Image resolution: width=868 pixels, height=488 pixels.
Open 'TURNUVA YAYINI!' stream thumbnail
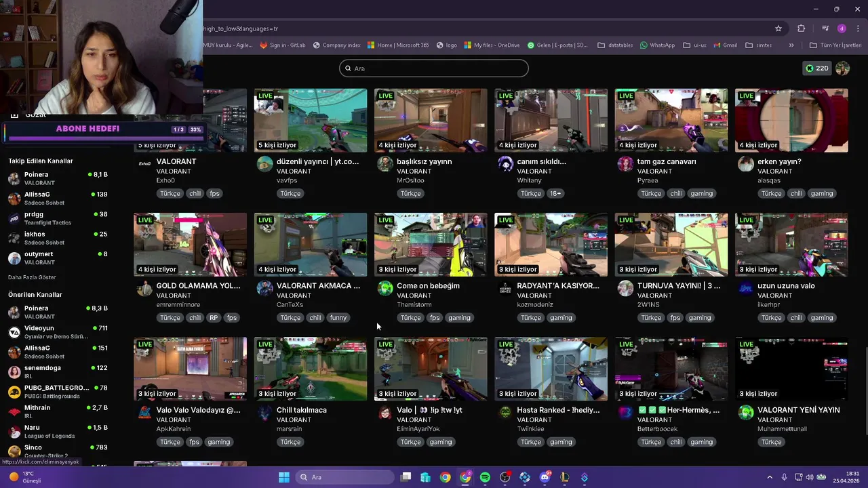coord(671,245)
